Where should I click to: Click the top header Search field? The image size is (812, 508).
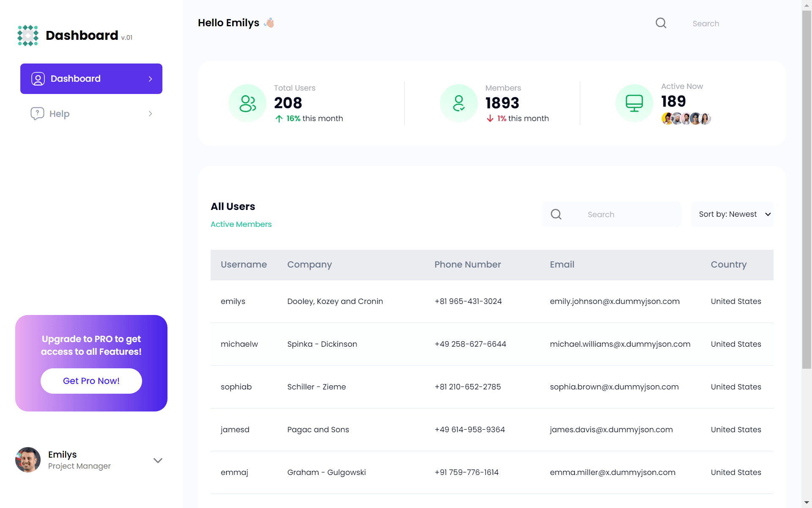(727, 24)
